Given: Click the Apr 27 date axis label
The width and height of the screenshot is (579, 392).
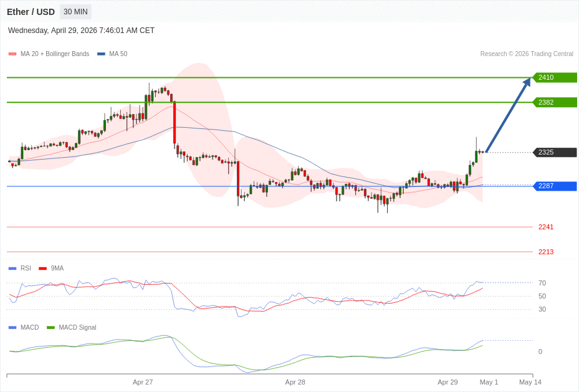Looking at the screenshot, I should pos(143,382).
